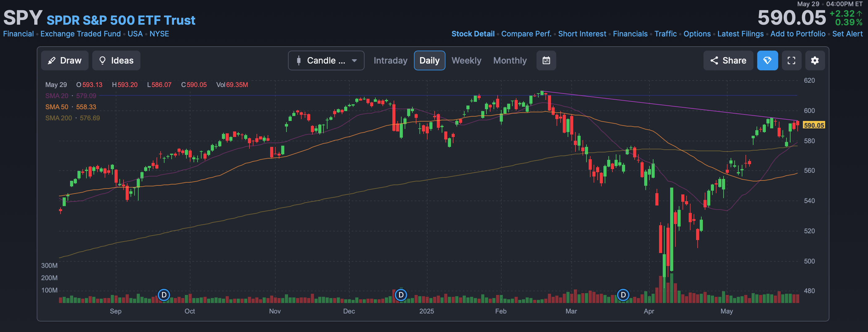
Task: Click the 590.05 price tag on axis
Action: 814,125
